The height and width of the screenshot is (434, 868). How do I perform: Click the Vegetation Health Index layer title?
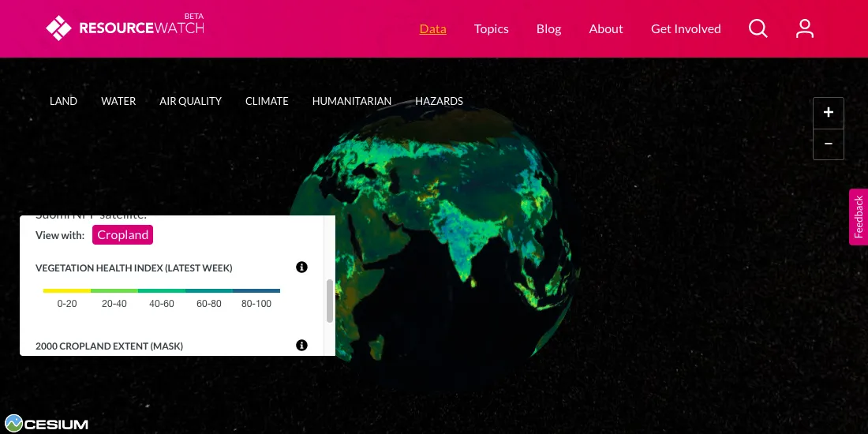pyautogui.click(x=134, y=268)
